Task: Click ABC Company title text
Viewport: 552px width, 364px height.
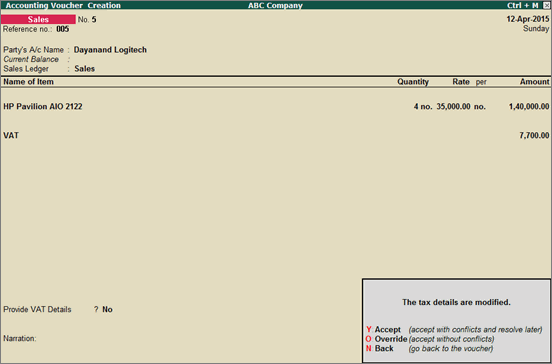Action: pyautogui.click(x=275, y=5)
